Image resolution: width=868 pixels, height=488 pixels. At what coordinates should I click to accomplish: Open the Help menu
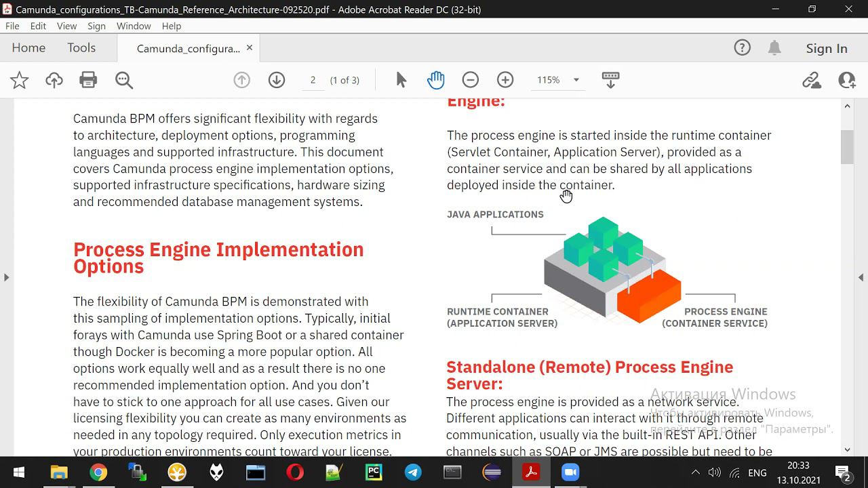[172, 26]
